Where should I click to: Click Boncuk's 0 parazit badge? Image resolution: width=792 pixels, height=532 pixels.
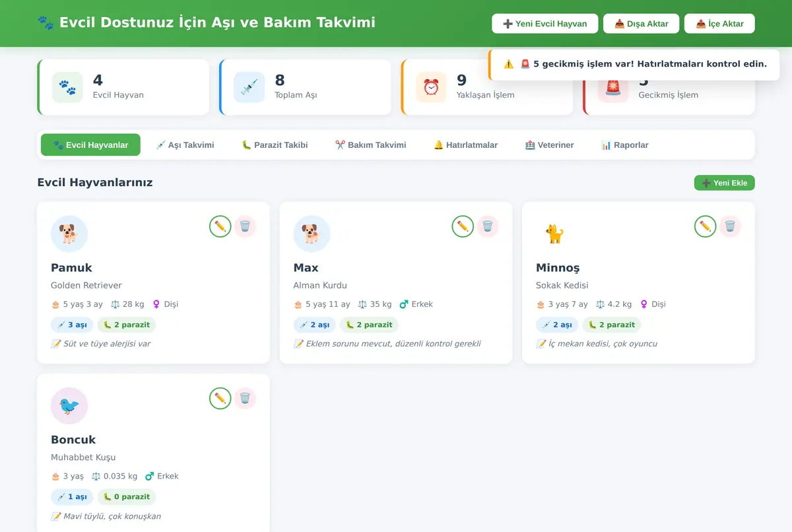(x=126, y=497)
